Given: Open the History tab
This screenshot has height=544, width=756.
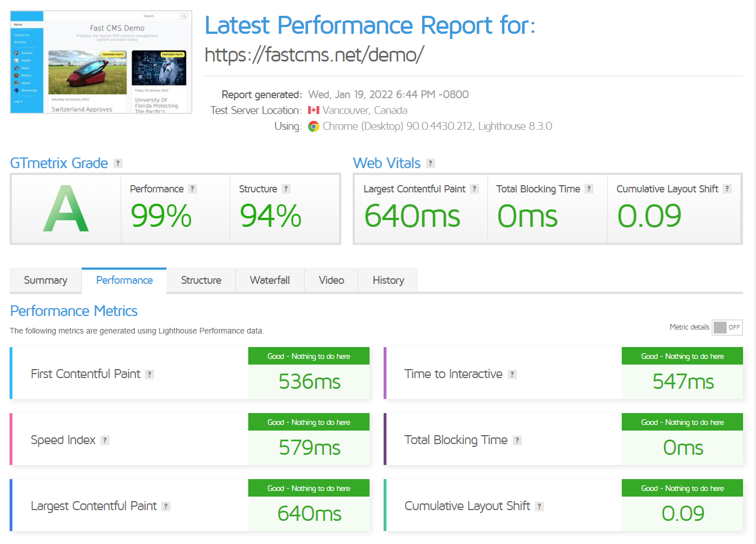Looking at the screenshot, I should [388, 280].
